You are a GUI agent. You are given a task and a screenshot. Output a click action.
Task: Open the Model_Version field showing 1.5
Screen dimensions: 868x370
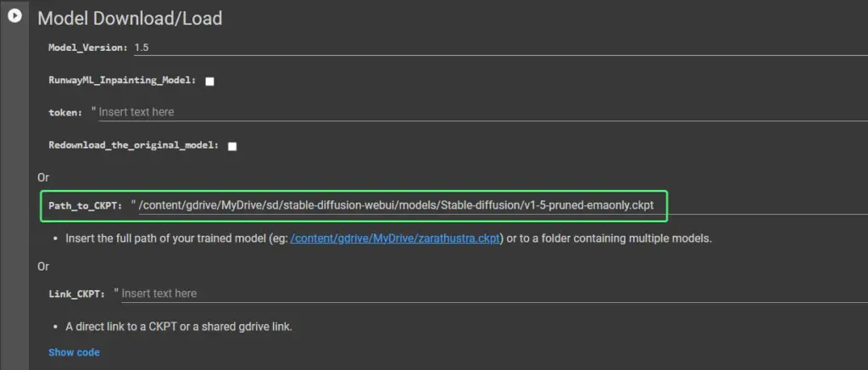pos(501,48)
